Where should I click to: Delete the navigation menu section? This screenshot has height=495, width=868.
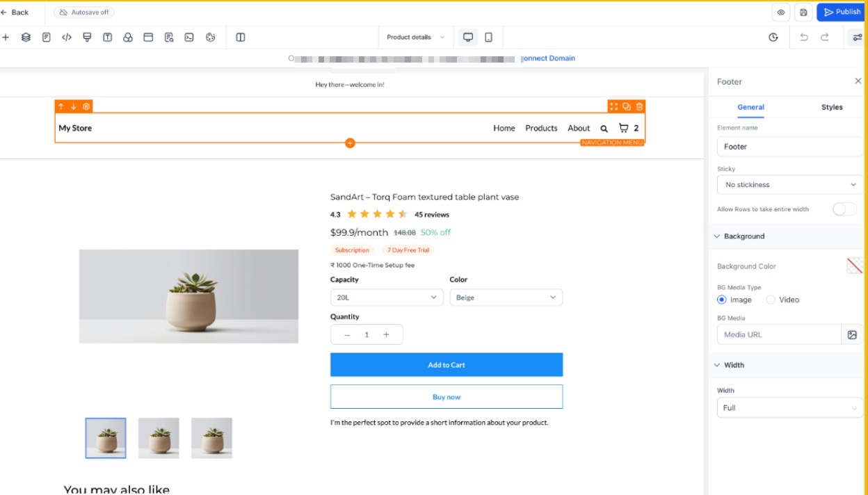pos(639,106)
